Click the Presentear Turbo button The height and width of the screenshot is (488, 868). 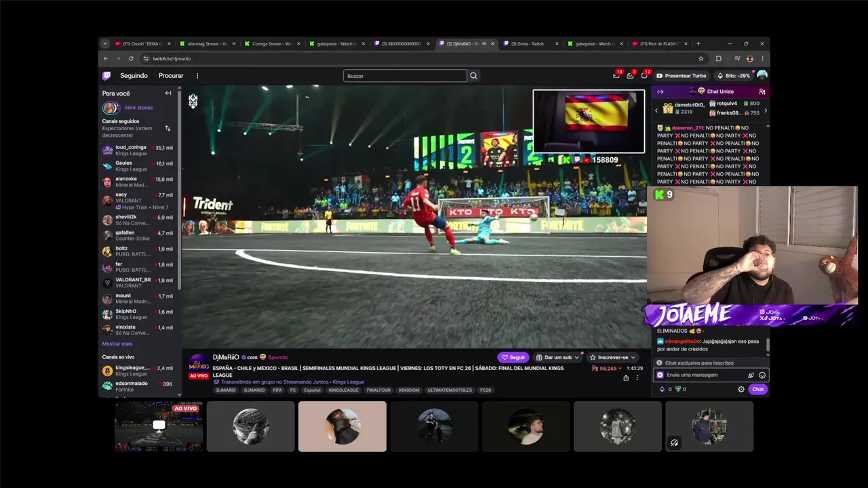tap(681, 76)
